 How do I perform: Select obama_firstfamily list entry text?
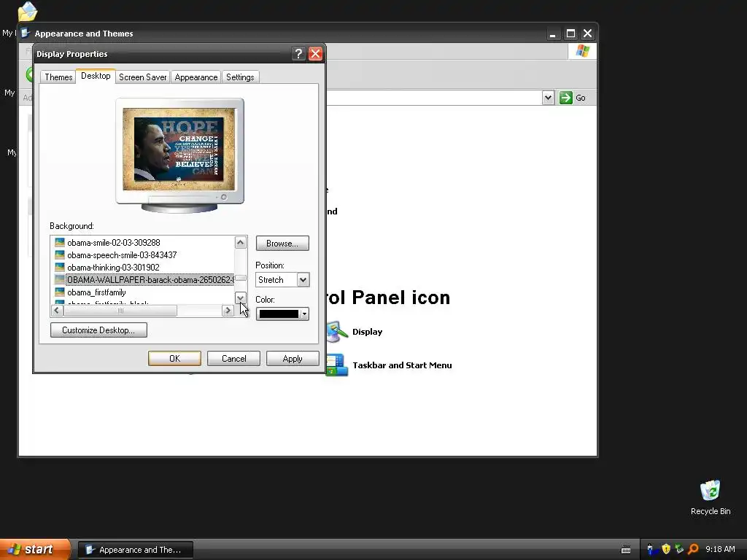(x=97, y=292)
